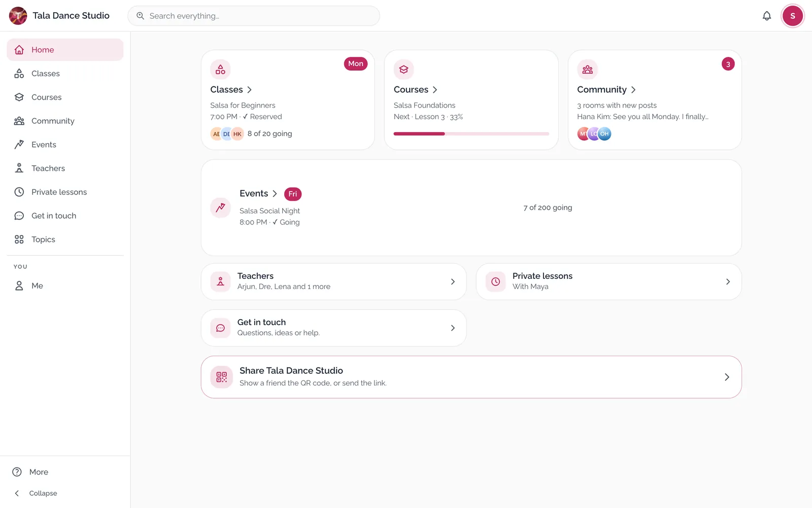Click the OH community avatar
This screenshot has width=812, height=508.
coord(604,134)
